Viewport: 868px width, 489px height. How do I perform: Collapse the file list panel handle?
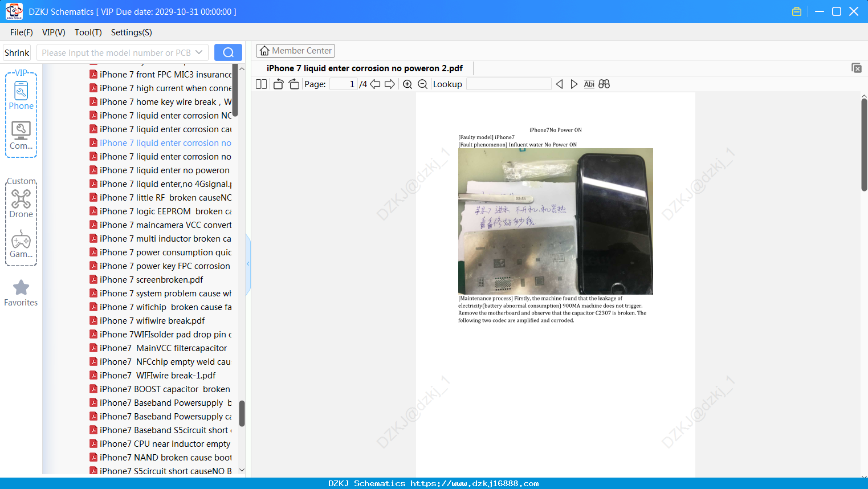coord(248,264)
